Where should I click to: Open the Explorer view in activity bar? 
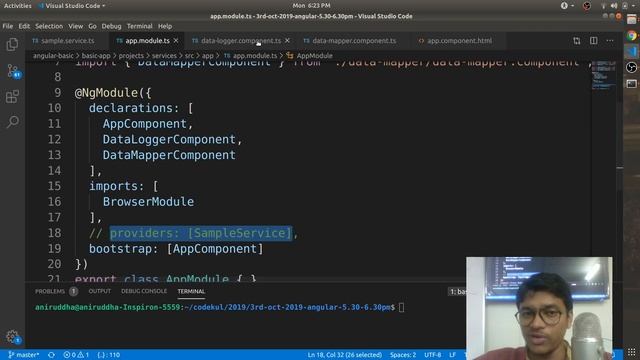12,44
